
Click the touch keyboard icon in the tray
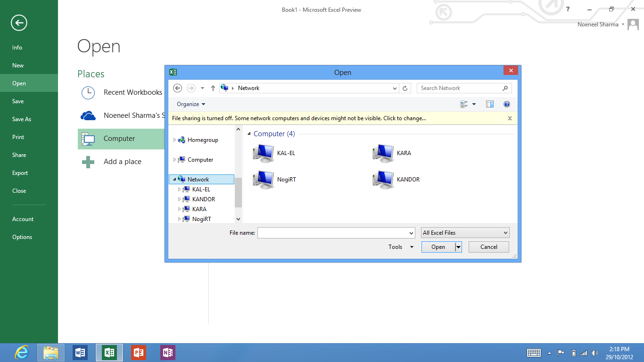534,353
